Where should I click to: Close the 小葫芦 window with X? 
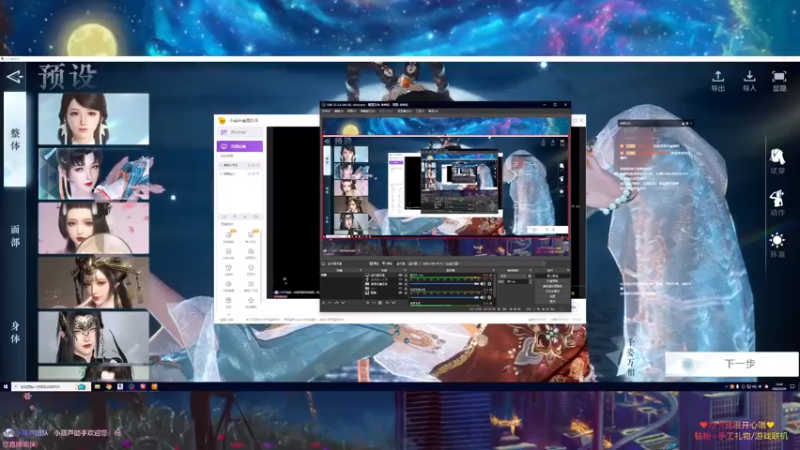click(581, 120)
